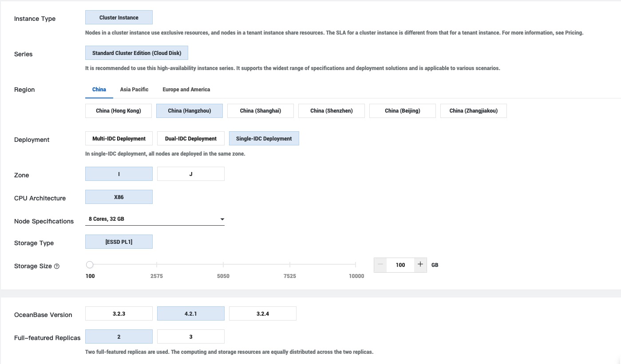The width and height of the screenshot is (621, 364).
Task: Select China (Beijing) region button
Action: point(402,111)
